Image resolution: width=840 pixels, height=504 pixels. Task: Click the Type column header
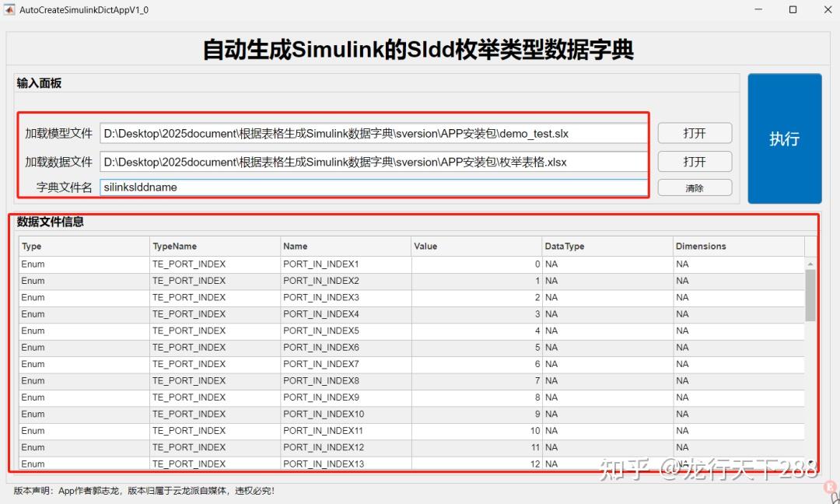83,246
